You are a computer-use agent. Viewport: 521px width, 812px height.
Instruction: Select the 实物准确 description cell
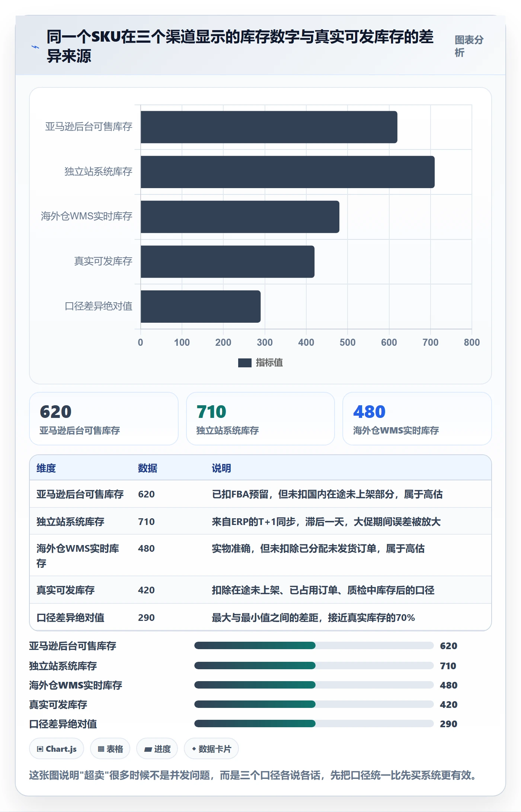click(x=318, y=548)
